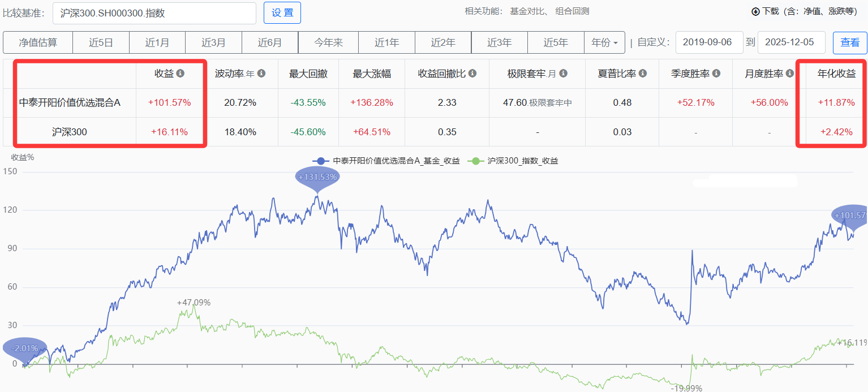Switch to the 净值估算 tab
The image size is (868, 392).
point(38,42)
